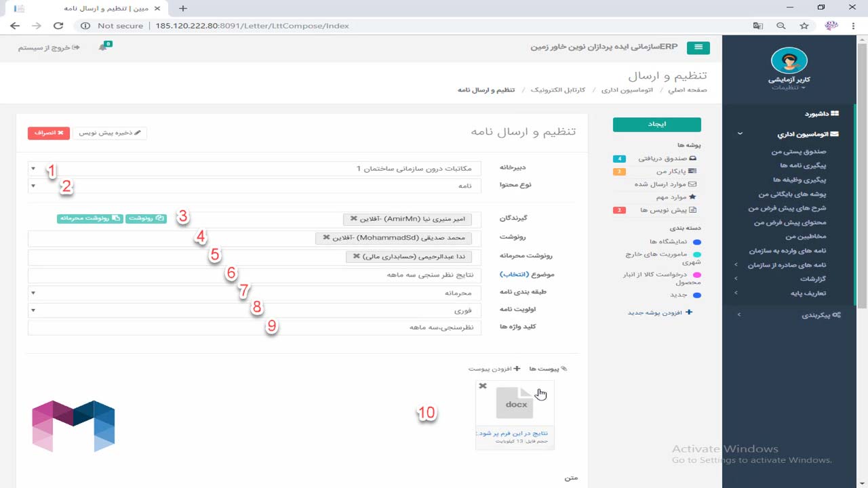Screen dimensions: 868x488
Task: Remove the docx attachment with X
Action: 483,386
